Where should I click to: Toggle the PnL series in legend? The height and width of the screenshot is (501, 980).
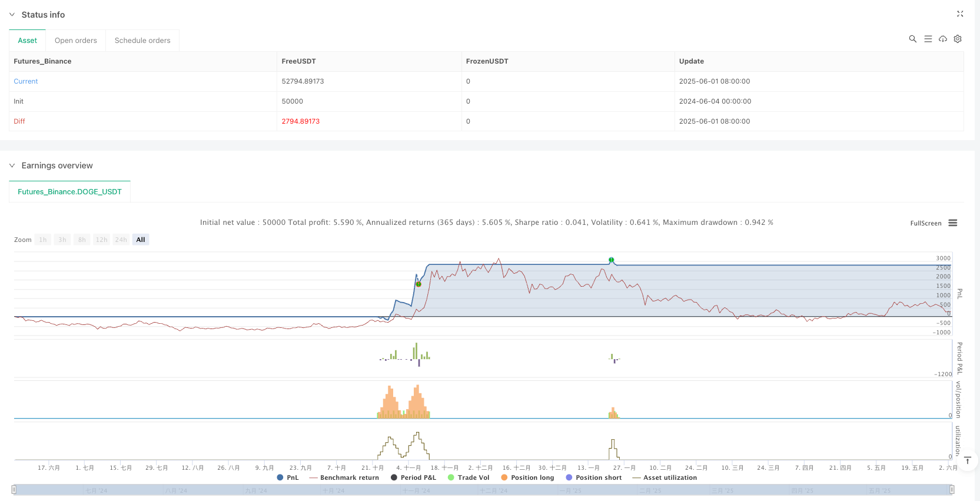(288, 477)
